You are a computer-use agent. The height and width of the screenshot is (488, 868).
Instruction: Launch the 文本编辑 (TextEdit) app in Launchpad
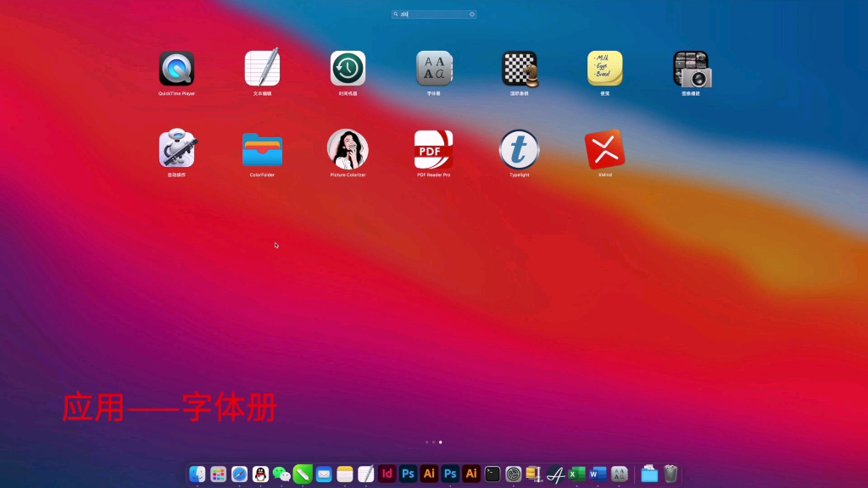pyautogui.click(x=263, y=68)
